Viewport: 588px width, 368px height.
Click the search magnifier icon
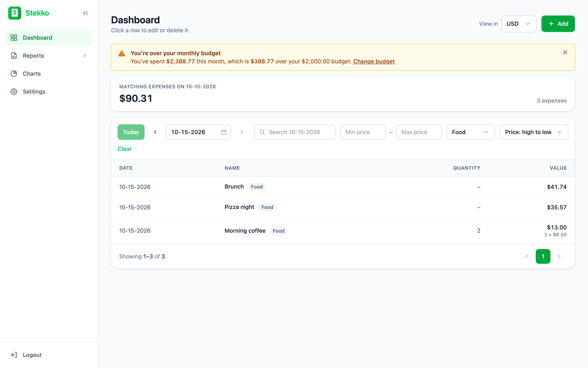262,132
